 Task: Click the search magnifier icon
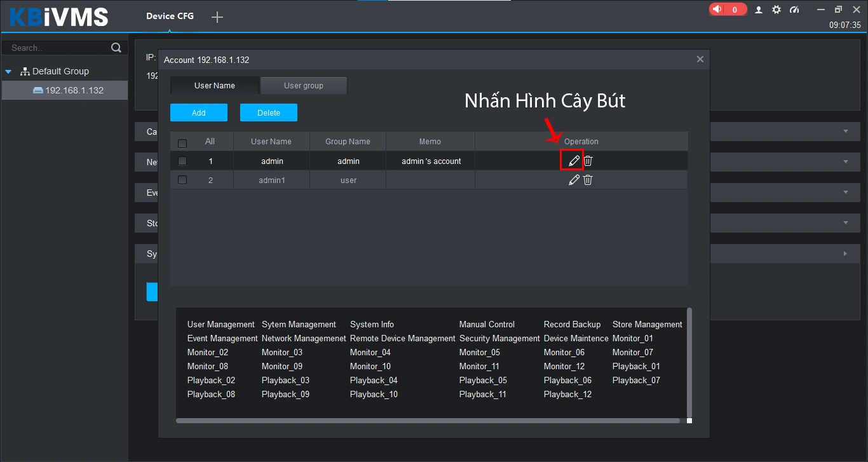116,48
